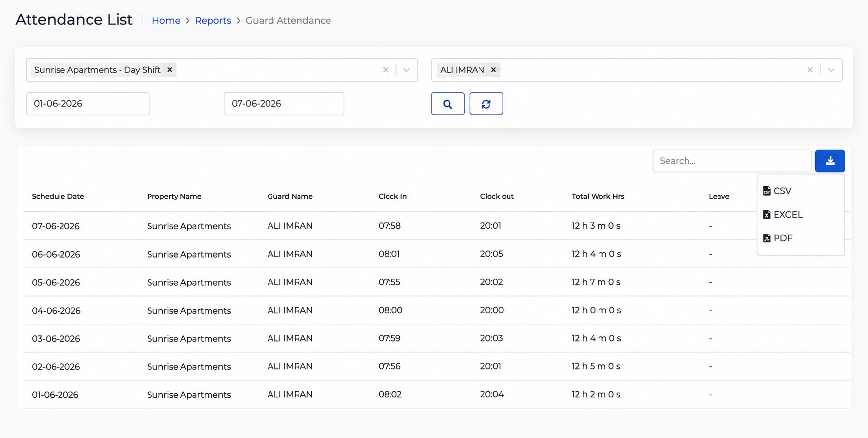Click the refresh filters icon button

coord(486,104)
